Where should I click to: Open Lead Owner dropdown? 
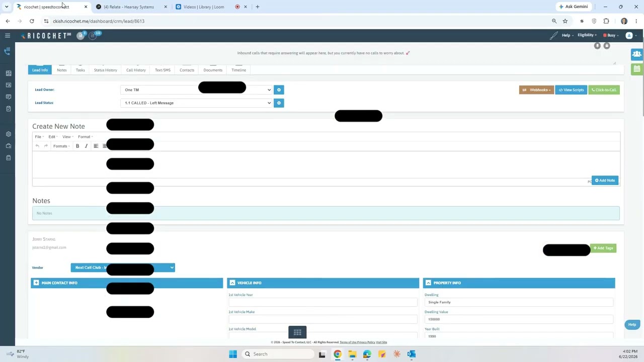(196, 90)
